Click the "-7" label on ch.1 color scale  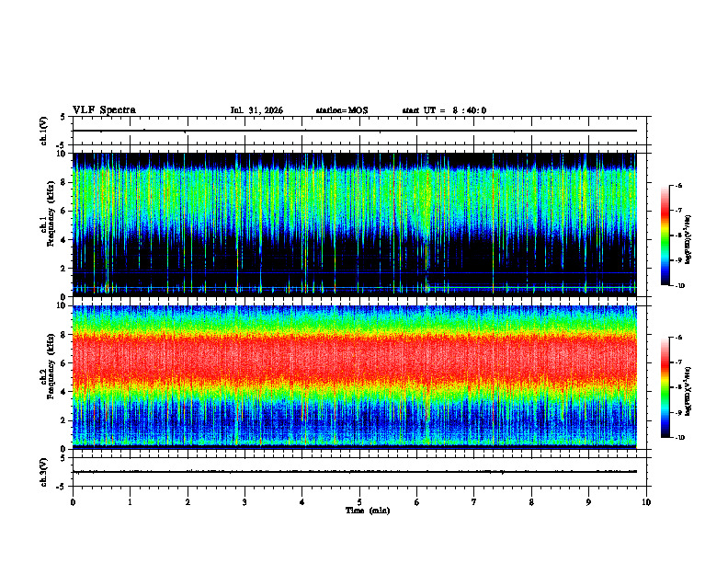[x=678, y=211]
